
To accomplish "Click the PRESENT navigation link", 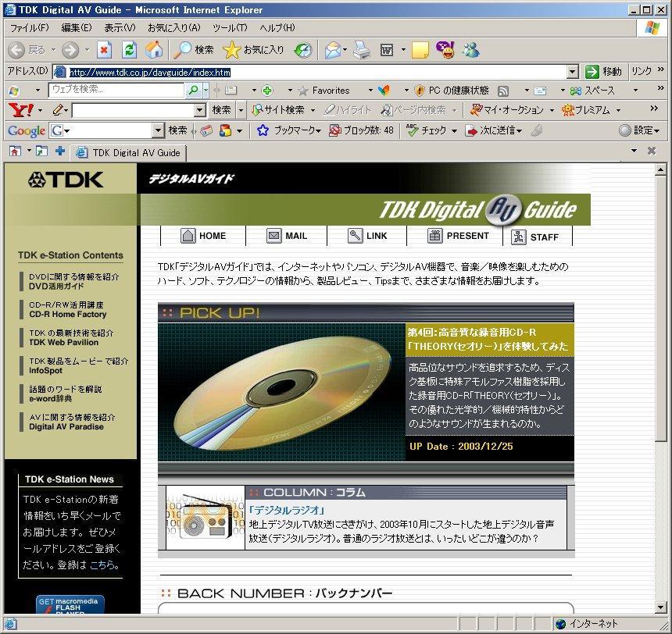I will [x=459, y=236].
